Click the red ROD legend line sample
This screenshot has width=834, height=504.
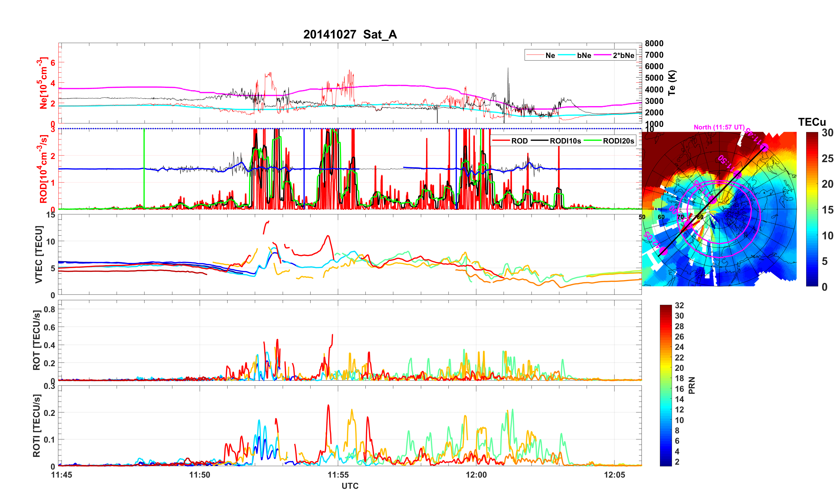(x=501, y=141)
